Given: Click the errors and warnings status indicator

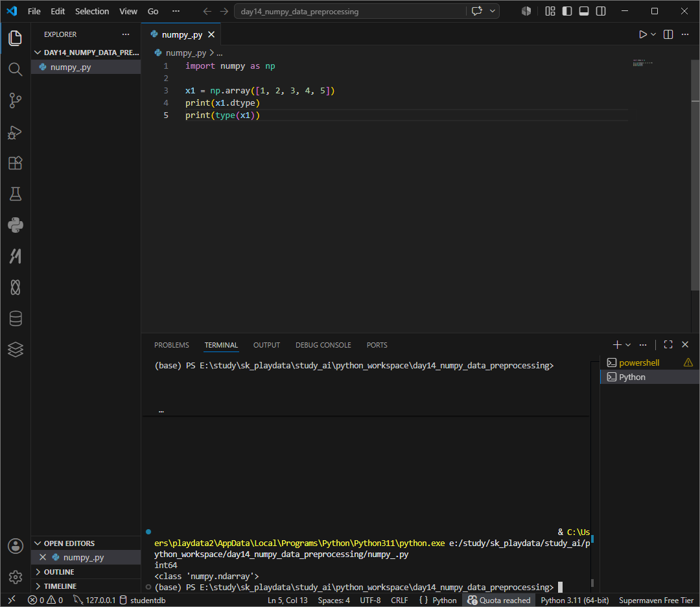Looking at the screenshot, I should point(45,600).
